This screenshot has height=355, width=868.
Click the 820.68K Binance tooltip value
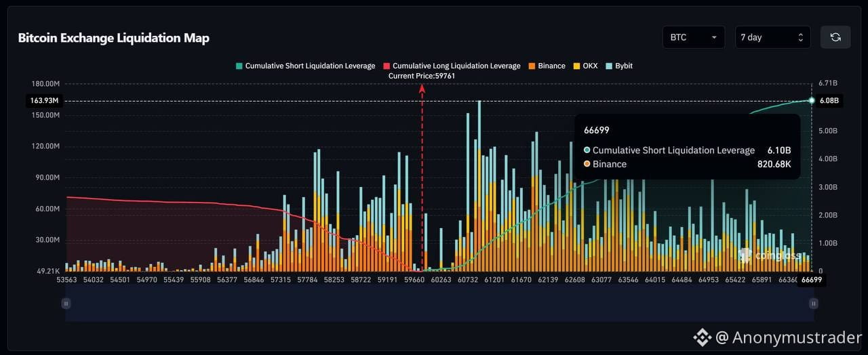click(774, 164)
